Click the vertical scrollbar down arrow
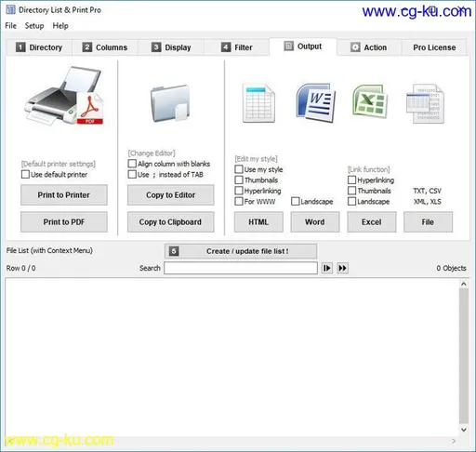This screenshot has width=476, height=452. [x=464, y=430]
